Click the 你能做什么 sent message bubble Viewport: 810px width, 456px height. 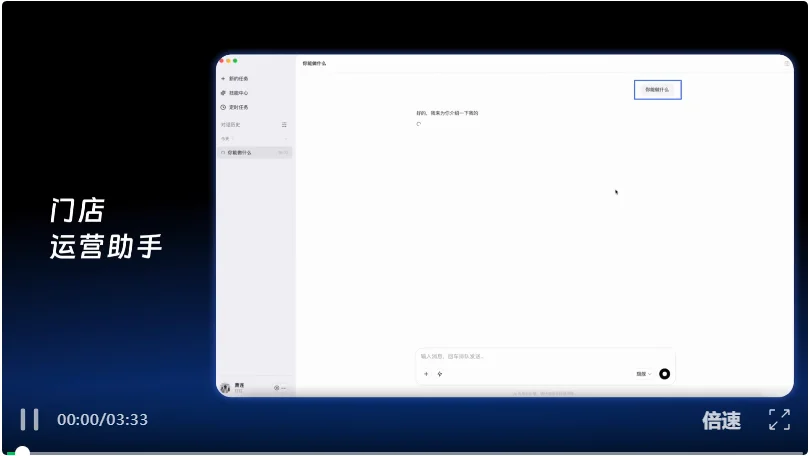[658, 90]
